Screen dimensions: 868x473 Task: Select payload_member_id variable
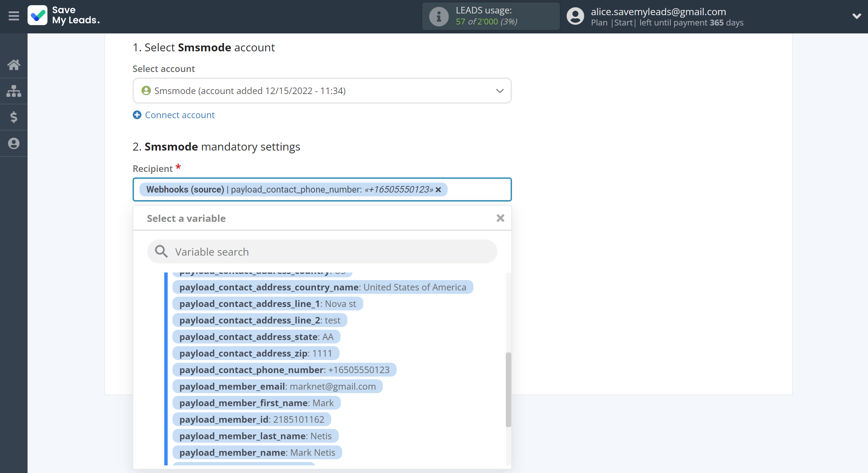pyautogui.click(x=252, y=420)
